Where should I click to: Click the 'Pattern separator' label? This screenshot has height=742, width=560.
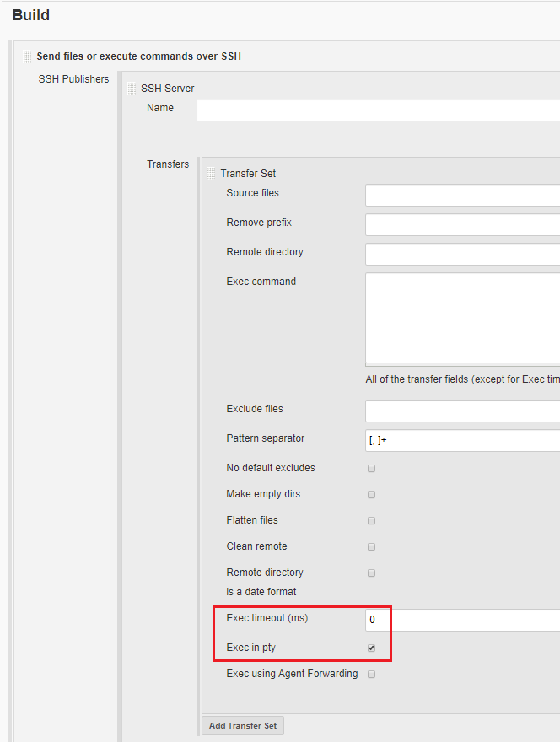pyautogui.click(x=265, y=438)
